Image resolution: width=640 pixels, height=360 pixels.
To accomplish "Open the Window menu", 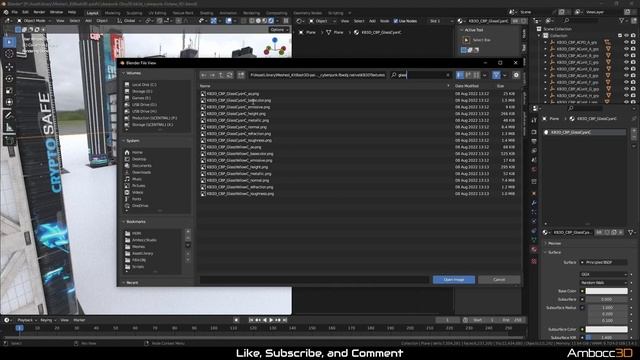I will tap(56, 12).
